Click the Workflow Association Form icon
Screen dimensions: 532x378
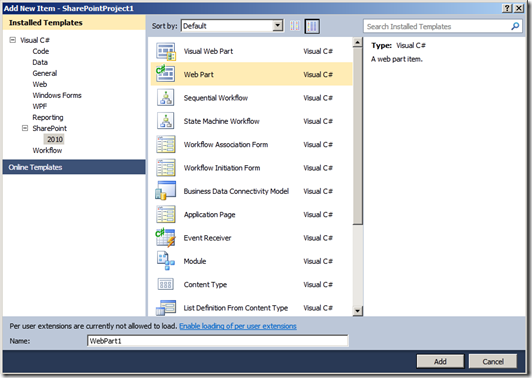pos(166,145)
